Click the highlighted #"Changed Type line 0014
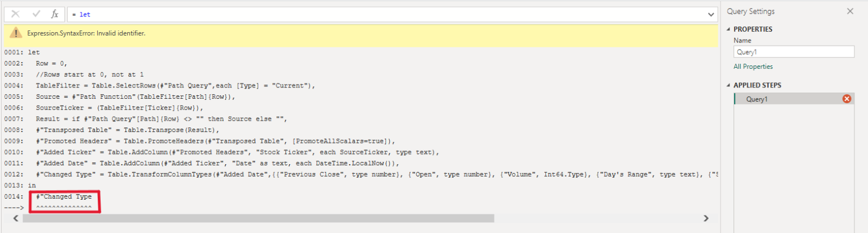This screenshot has width=868, height=233. point(63,197)
